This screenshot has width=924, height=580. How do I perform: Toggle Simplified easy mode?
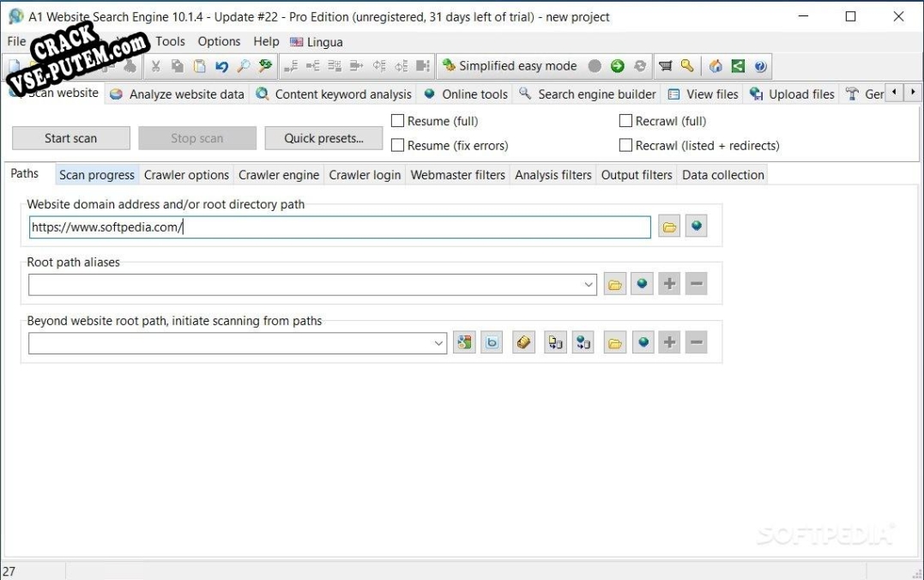pos(509,66)
